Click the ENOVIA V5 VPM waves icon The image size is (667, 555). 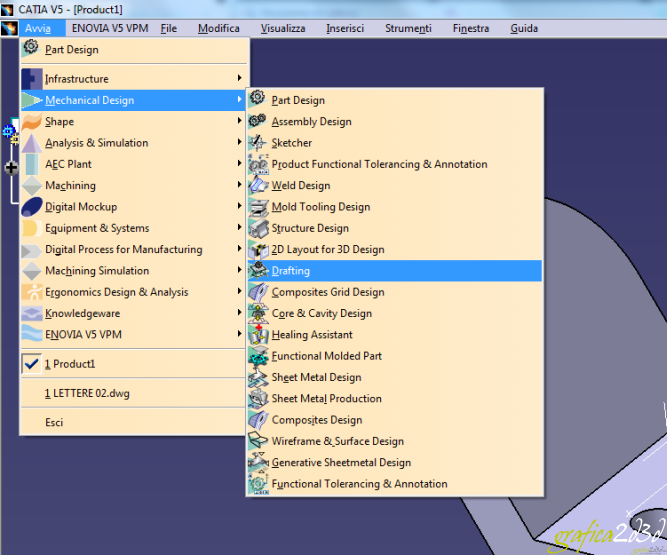pos(32,334)
